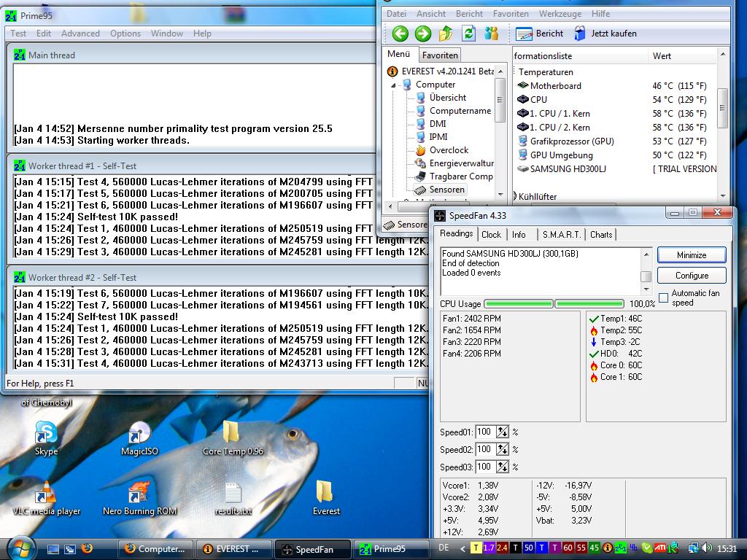Open the VLC media player desktop shortcut
The width and height of the screenshot is (747, 560).
(46, 498)
